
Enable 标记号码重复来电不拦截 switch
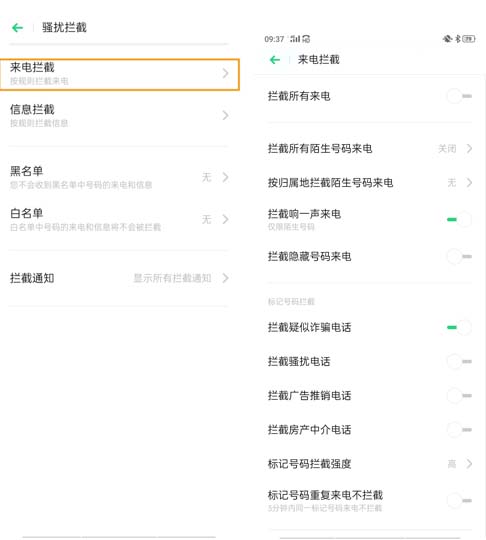pos(459,500)
